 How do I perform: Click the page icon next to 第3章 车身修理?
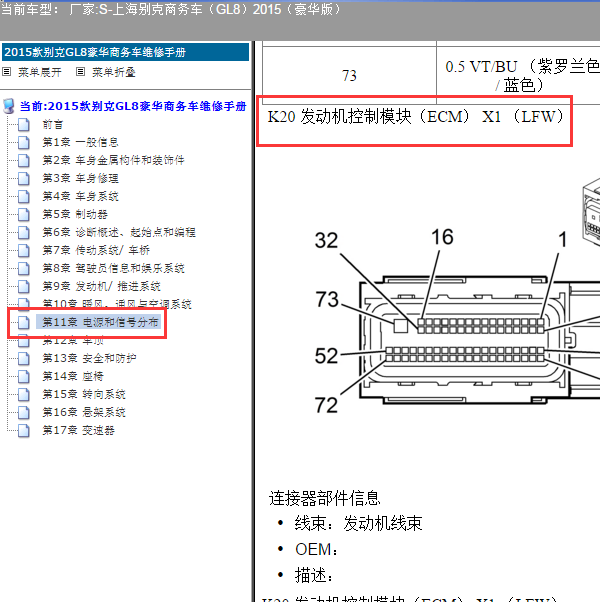pos(24,179)
